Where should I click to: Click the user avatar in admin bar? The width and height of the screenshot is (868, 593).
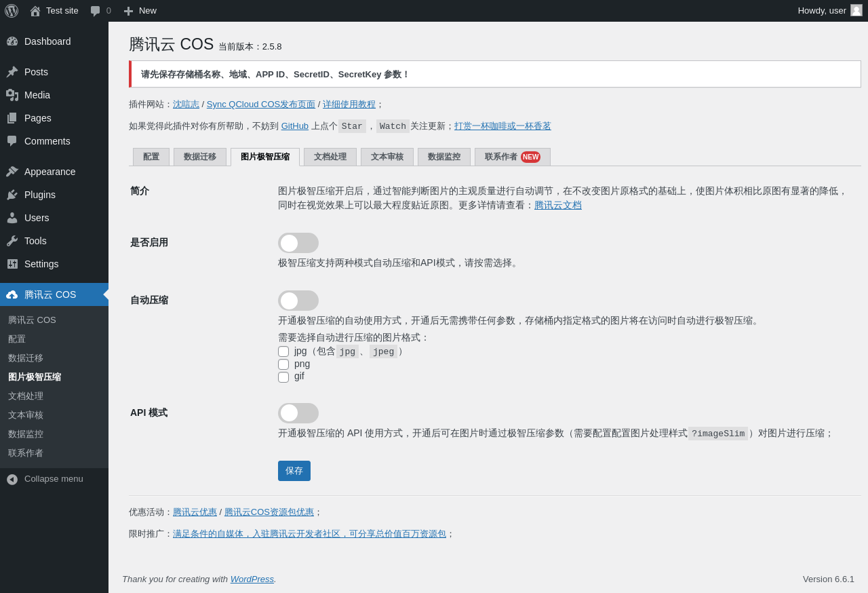click(856, 10)
